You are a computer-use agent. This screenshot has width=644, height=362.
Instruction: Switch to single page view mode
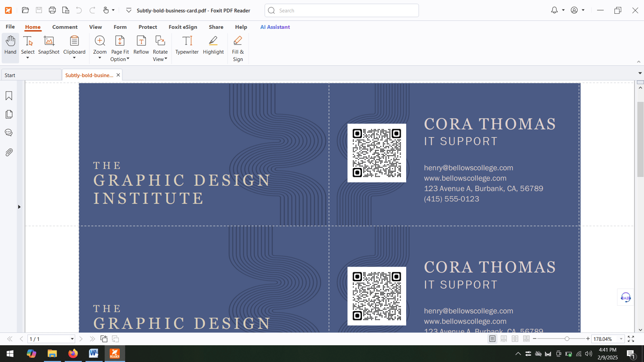(x=492, y=339)
